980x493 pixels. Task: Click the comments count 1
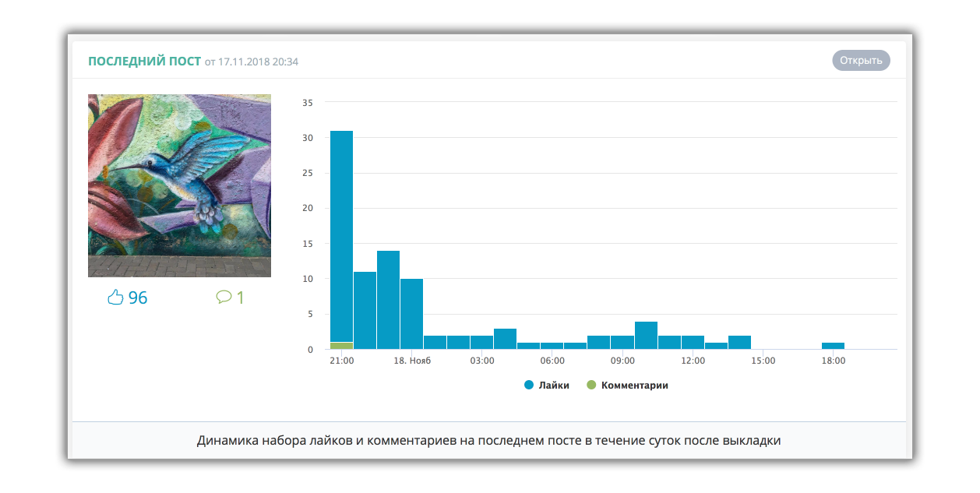pos(240,298)
